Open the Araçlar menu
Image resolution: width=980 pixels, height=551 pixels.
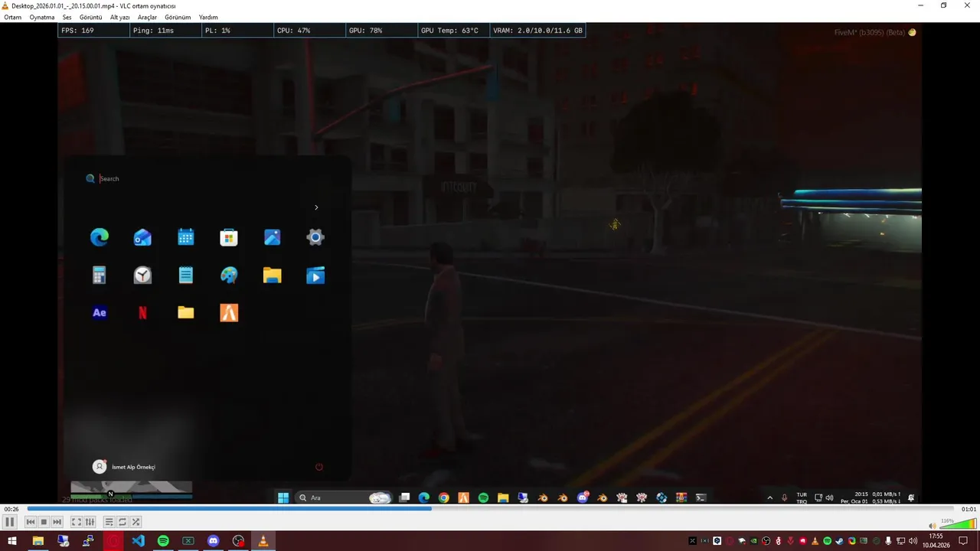coord(147,17)
